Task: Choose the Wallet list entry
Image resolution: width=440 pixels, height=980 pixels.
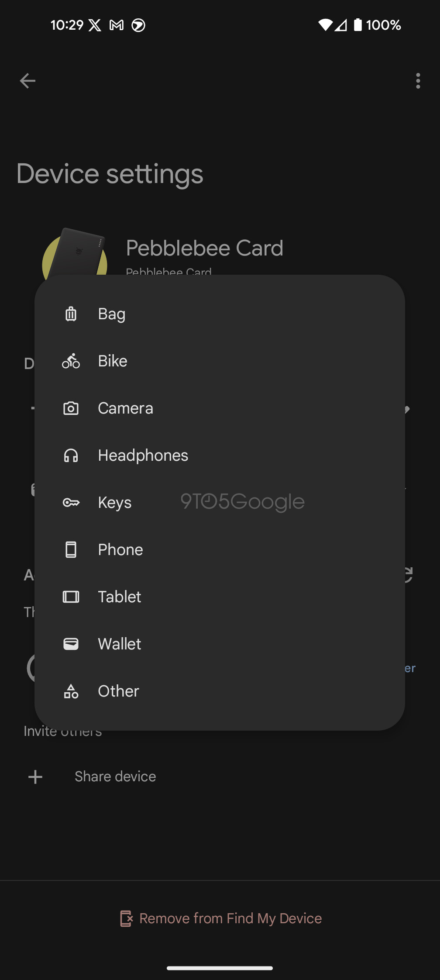Action: click(x=119, y=644)
